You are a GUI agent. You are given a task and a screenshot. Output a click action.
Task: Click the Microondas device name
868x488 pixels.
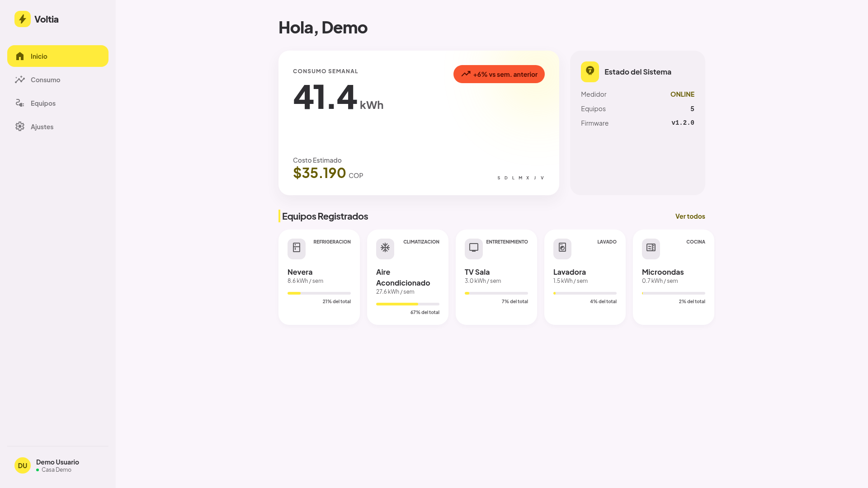click(x=663, y=272)
